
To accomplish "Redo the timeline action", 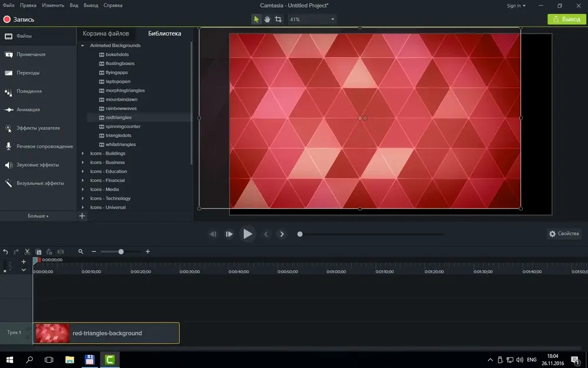I will click(x=16, y=251).
